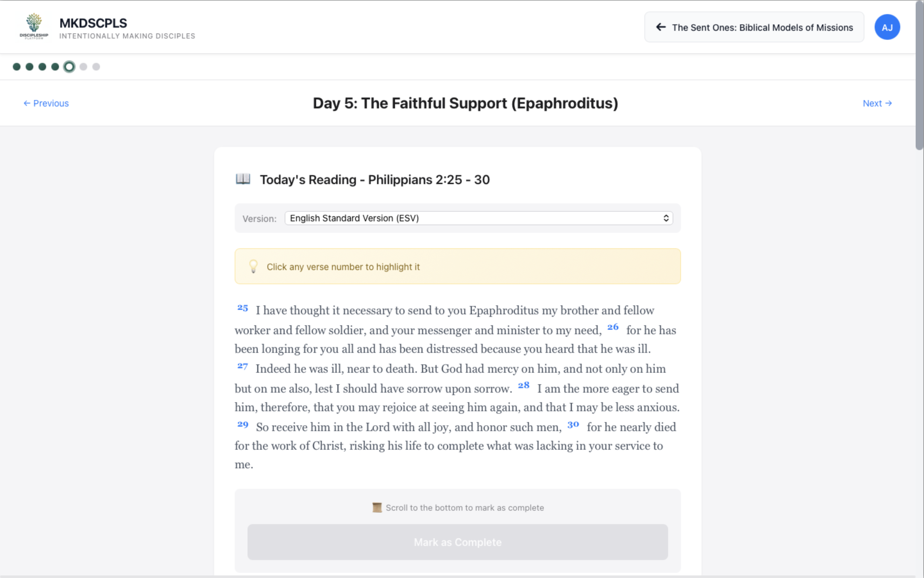Click the MKDSCPLS header title
The height and width of the screenshot is (578, 924).
pyautogui.click(x=93, y=23)
